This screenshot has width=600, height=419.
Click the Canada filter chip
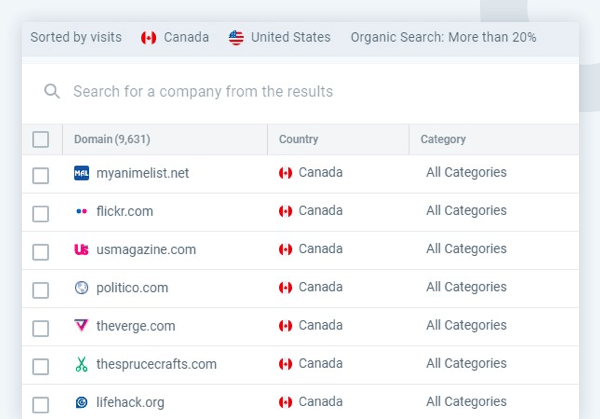point(176,37)
